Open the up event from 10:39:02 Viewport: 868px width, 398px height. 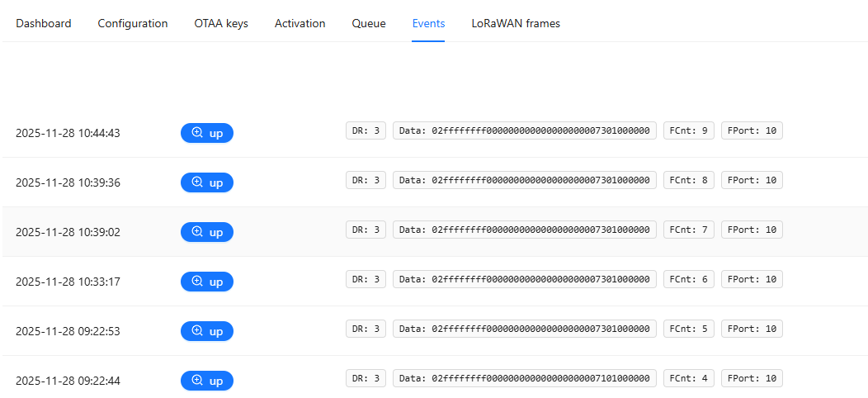(207, 232)
